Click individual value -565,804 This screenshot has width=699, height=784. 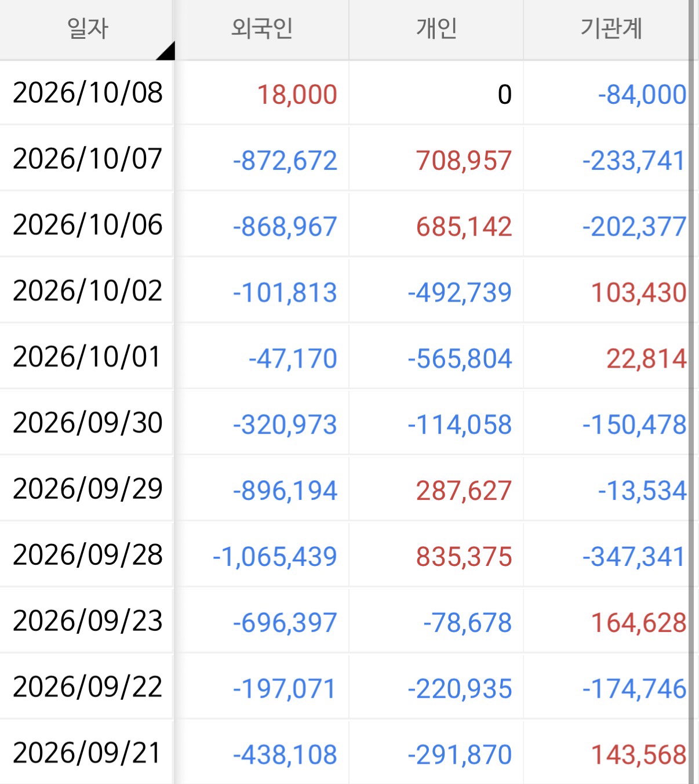pyautogui.click(x=460, y=358)
